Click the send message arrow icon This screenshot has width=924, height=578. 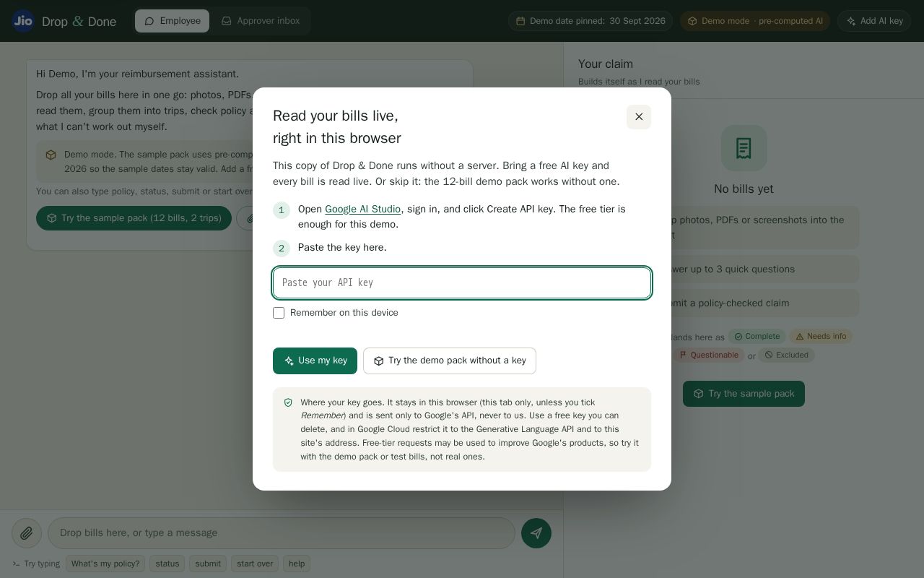pos(536,533)
